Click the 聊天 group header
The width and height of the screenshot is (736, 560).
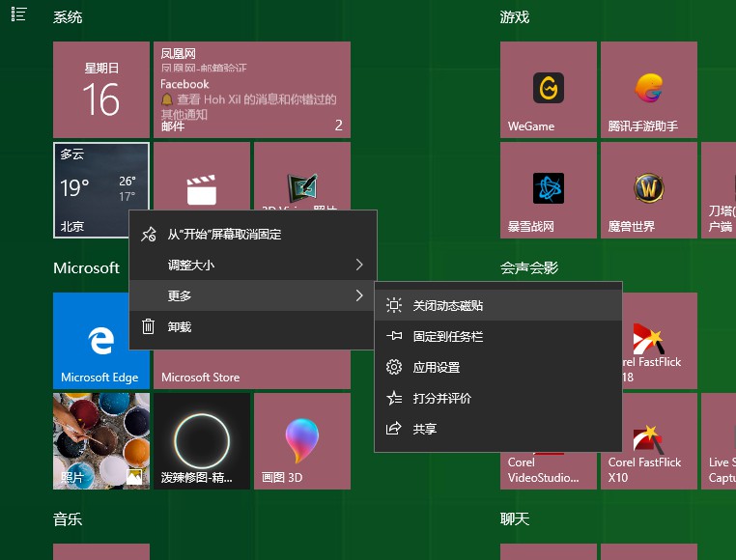coord(515,519)
